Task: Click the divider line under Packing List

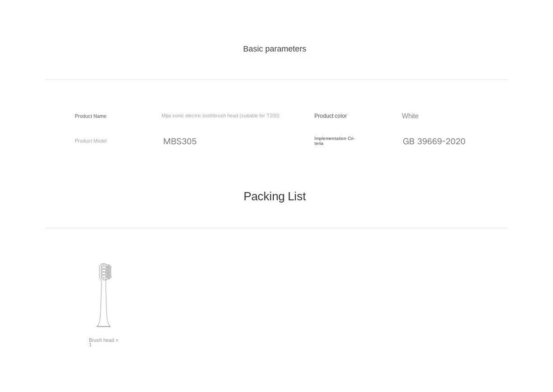Action: click(276, 228)
